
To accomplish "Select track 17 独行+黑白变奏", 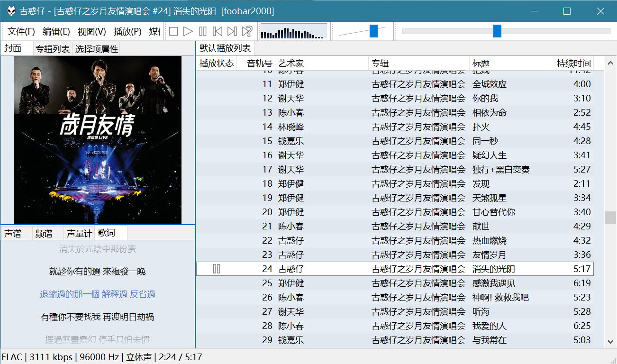I will (x=395, y=169).
